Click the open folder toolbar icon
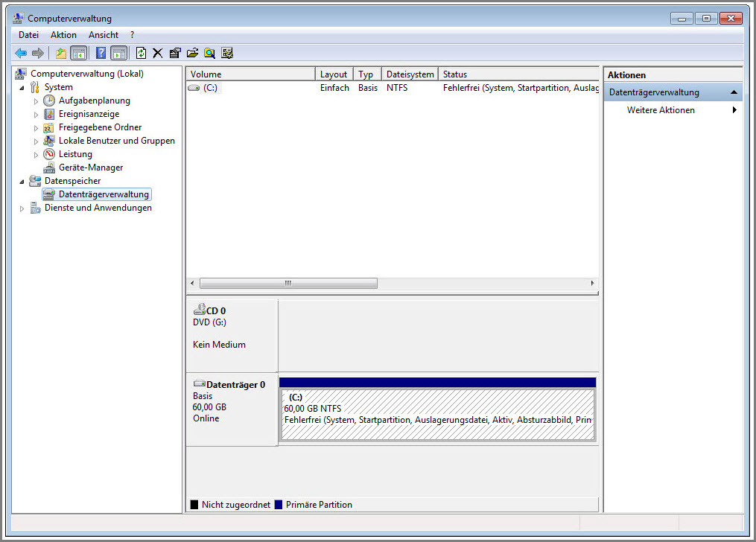 click(x=192, y=53)
